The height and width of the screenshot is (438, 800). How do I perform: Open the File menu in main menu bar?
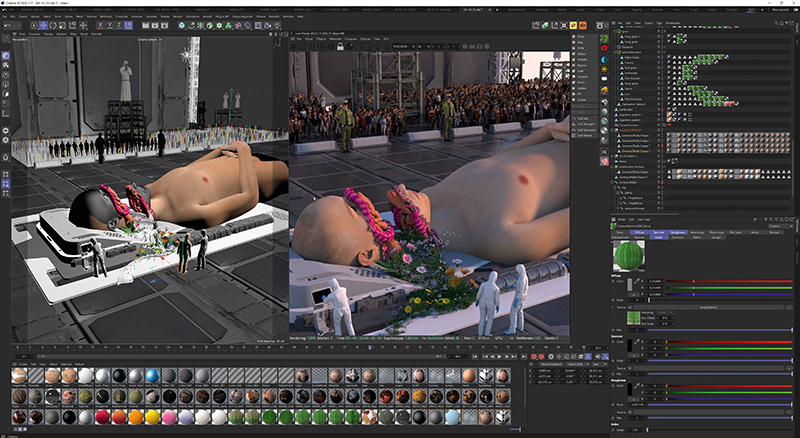pyautogui.click(x=5, y=15)
